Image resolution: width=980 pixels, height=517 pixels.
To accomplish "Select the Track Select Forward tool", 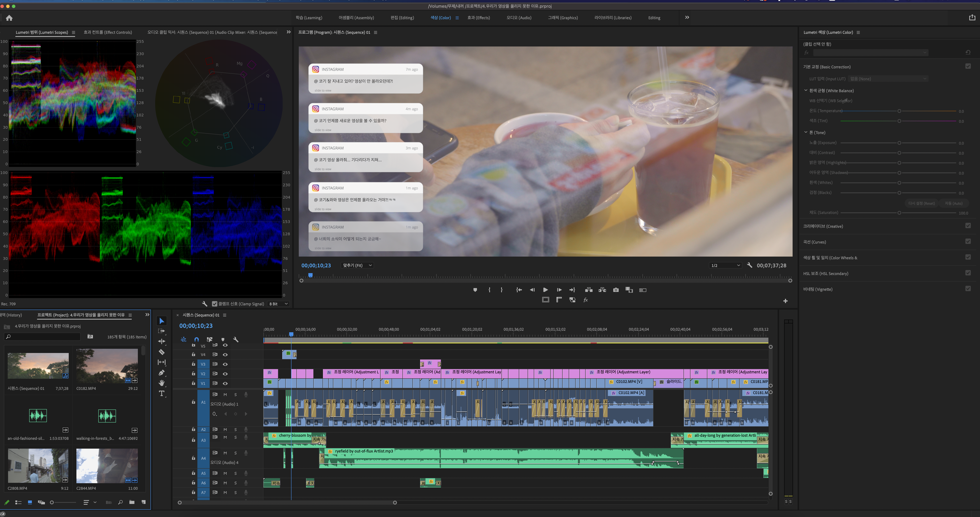I will click(x=162, y=331).
